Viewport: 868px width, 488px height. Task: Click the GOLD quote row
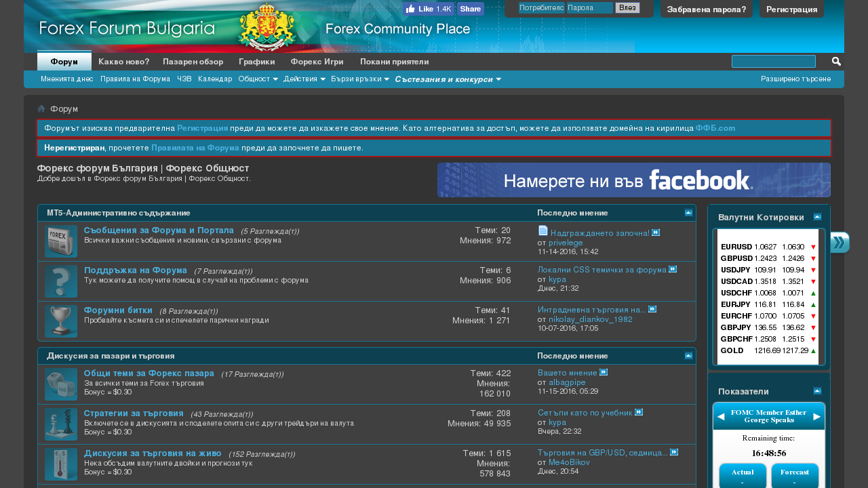768,350
